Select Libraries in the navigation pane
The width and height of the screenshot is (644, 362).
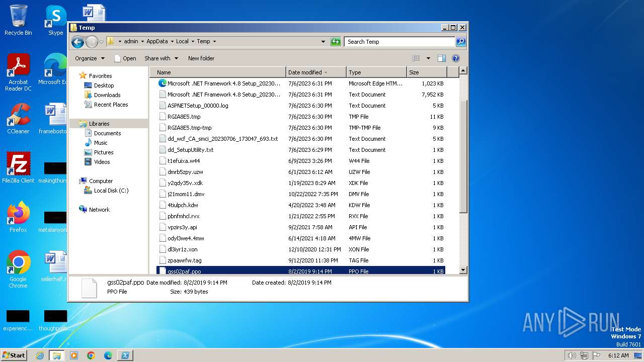click(99, 124)
